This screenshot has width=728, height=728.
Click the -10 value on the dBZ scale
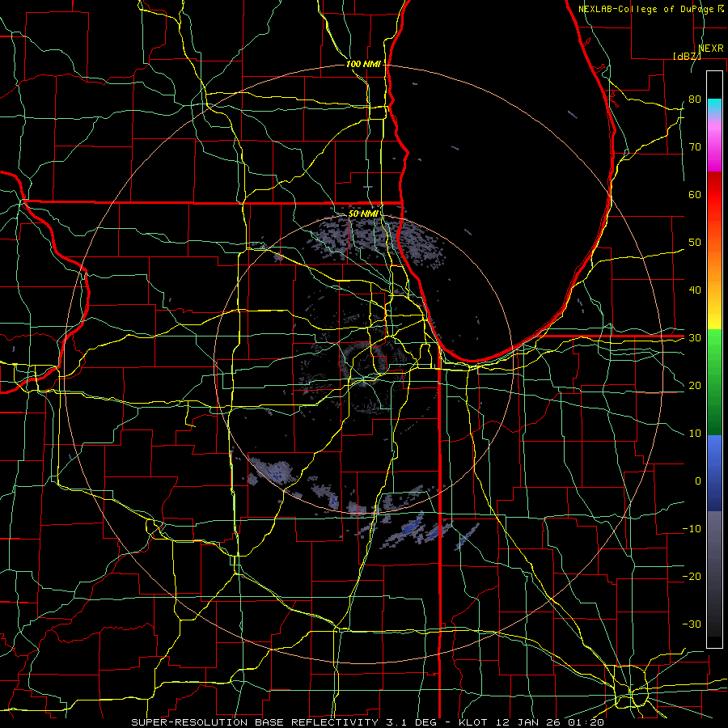click(692, 529)
